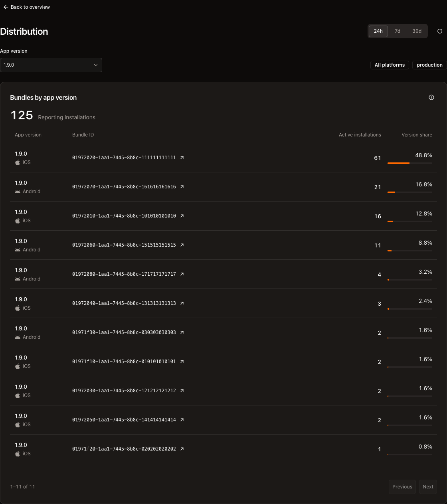Click the Bundles by app version title
Viewport: 447px width, 504px height.
click(43, 97)
